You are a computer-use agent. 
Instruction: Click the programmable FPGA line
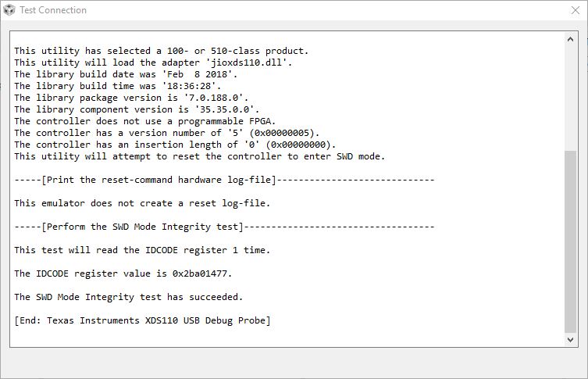[x=144, y=121]
